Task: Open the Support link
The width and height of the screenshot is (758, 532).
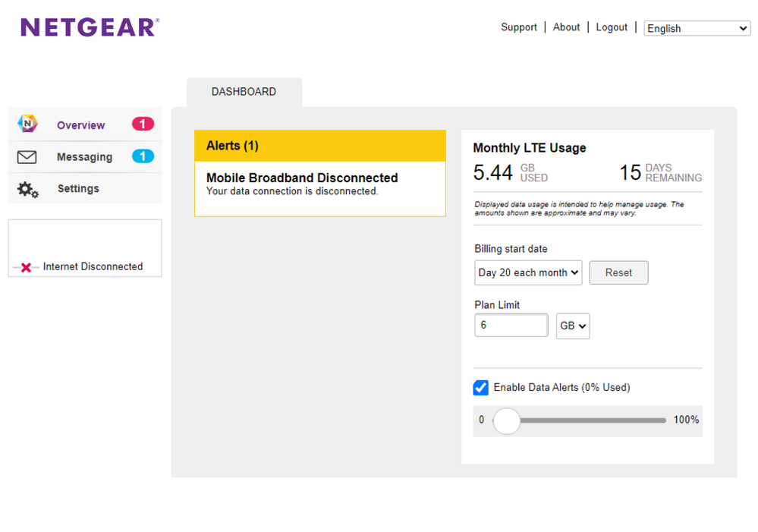Action: click(x=518, y=27)
